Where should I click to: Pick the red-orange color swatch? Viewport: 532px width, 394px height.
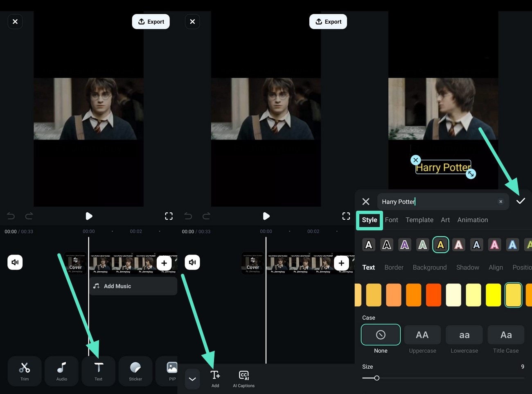(x=433, y=295)
